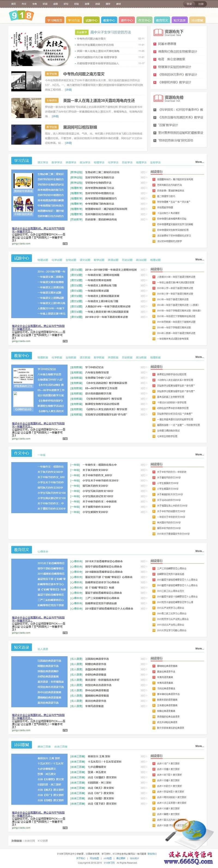Open headline 高中尖子生学习历史的方法
The width and height of the screenshot is (218, 868).
pyautogui.click(x=111, y=32)
